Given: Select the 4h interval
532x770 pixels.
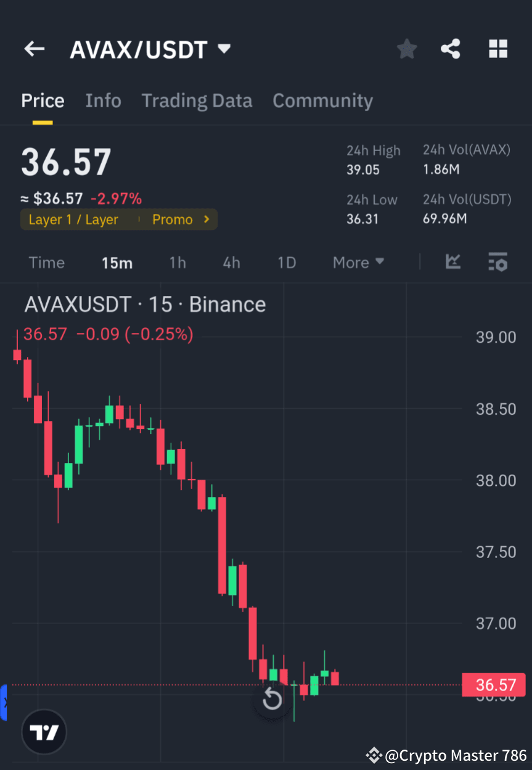Looking at the screenshot, I should click(x=231, y=262).
